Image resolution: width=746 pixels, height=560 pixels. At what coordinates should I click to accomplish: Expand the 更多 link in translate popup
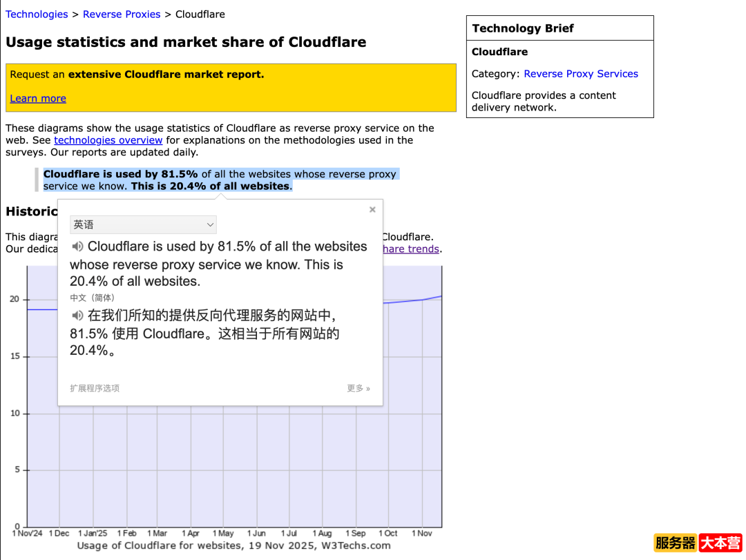[358, 388]
